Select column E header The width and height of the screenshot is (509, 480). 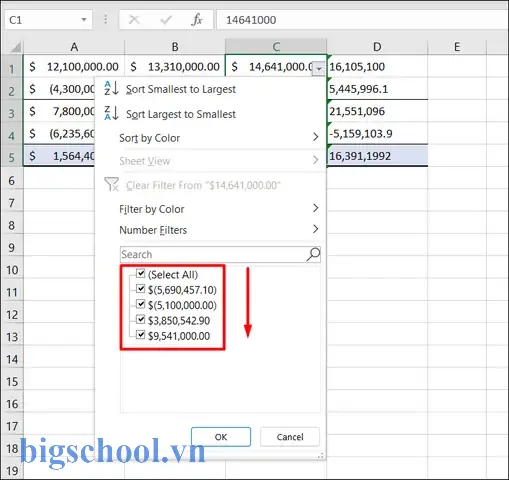(457, 47)
